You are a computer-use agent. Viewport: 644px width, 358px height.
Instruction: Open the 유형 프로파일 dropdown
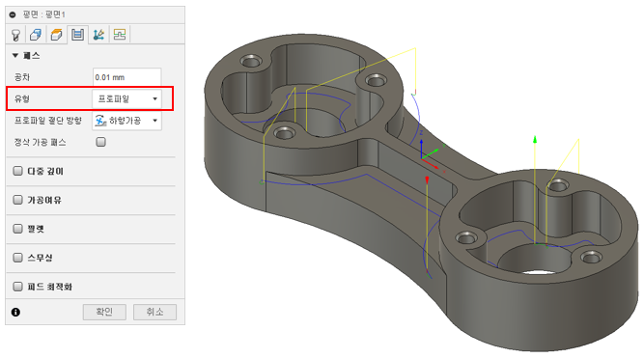click(126, 99)
